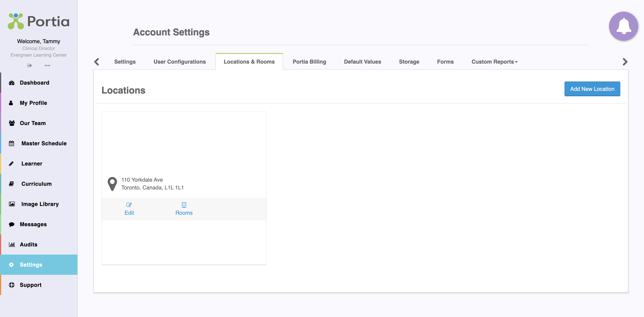Screen dimensions: 644x317
Task: Click the Edit pencil icon on the location card
Action: [x=129, y=205]
